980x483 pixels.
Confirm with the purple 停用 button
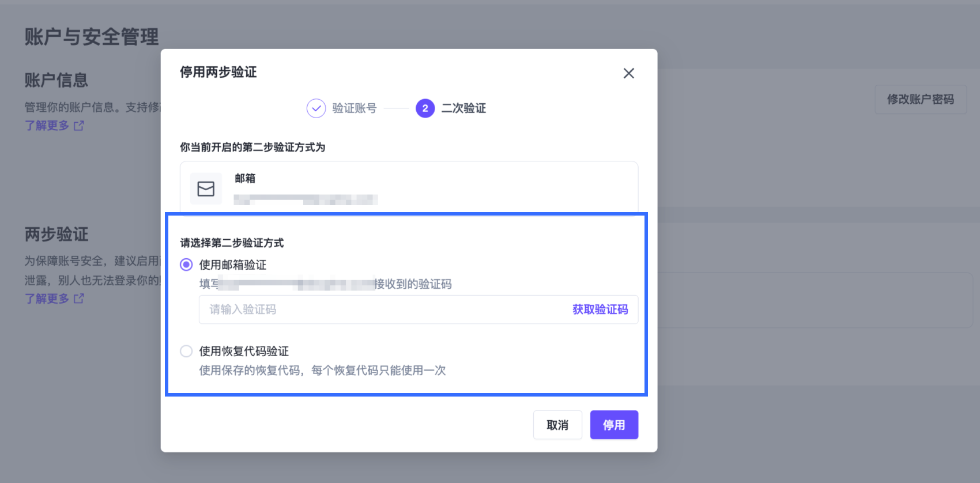[613, 425]
